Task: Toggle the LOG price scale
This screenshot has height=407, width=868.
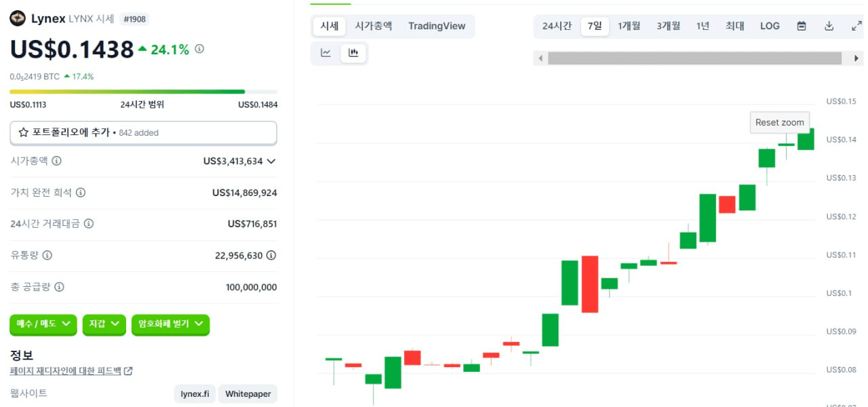Action: pyautogui.click(x=770, y=25)
